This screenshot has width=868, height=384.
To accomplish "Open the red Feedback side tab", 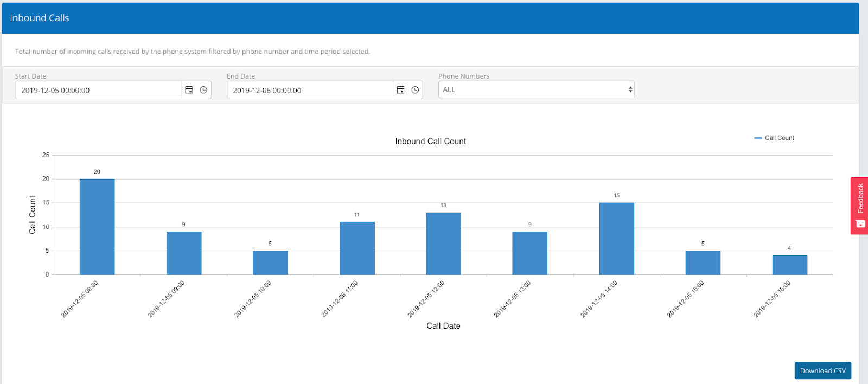I will point(859,206).
